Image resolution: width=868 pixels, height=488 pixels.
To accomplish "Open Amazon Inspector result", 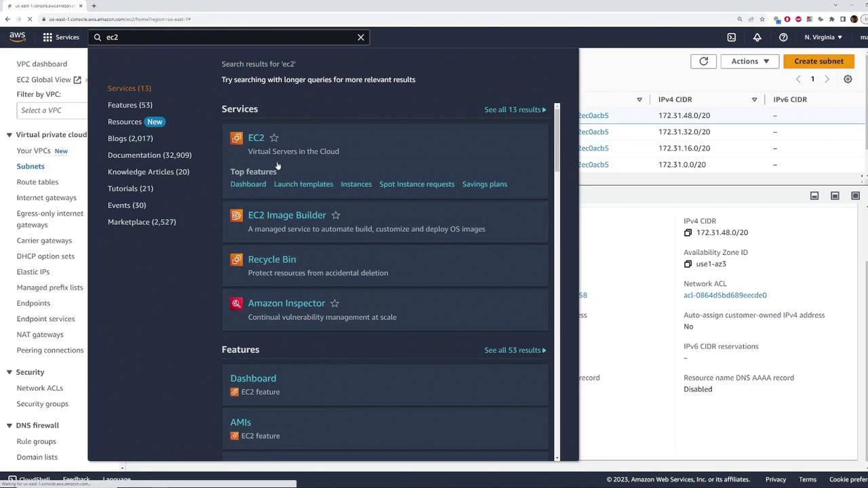I will 286,303.
